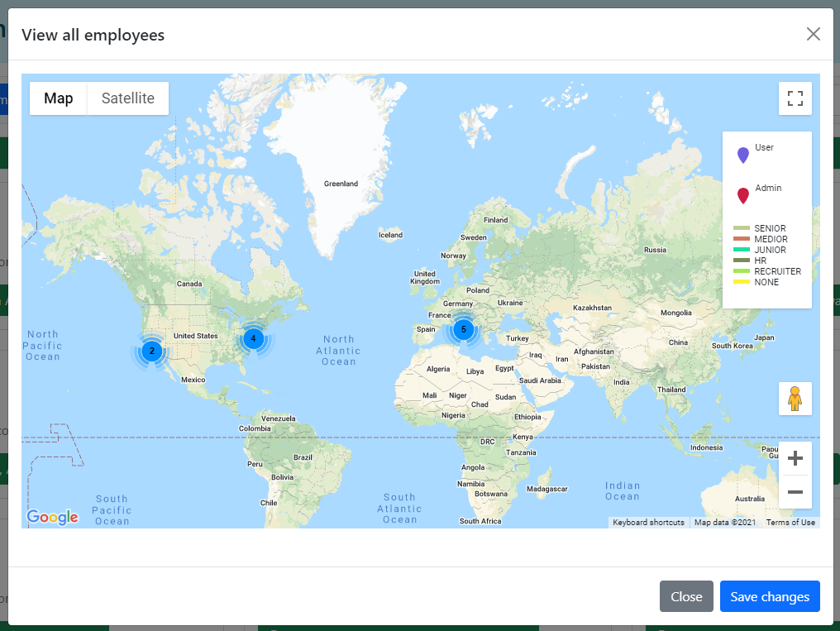Open the cluster marker labeled 5
The height and width of the screenshot is (631, 840).
pos(463,329)
